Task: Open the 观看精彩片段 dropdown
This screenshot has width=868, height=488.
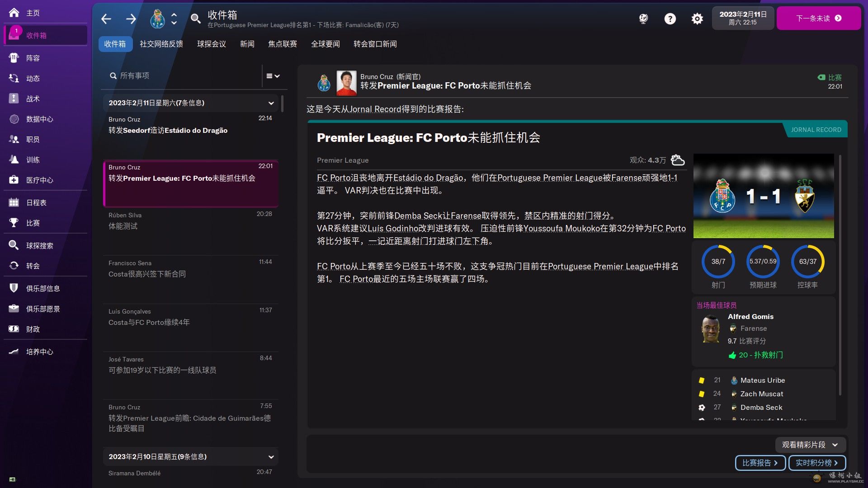Action: point(810,445)
